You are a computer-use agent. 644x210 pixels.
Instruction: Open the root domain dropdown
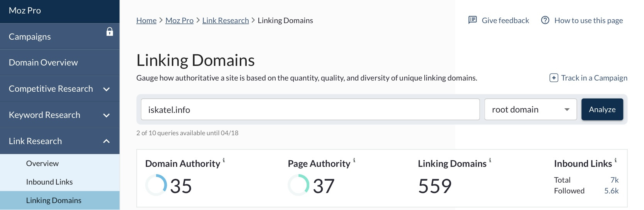[530, 109]
